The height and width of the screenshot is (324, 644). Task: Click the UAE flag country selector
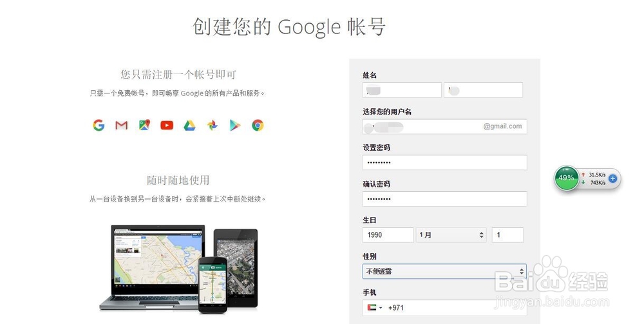pyautogui.click(x=375, y=307)
